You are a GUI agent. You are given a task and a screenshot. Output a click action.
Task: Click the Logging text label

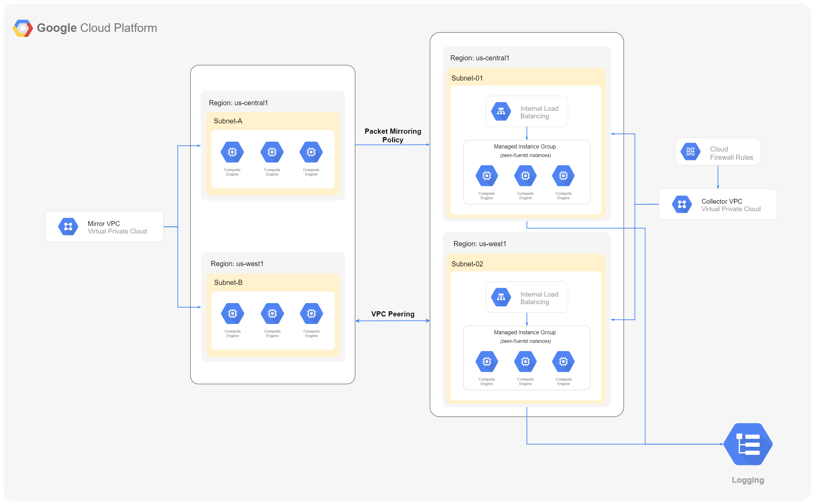click(748, 480)
